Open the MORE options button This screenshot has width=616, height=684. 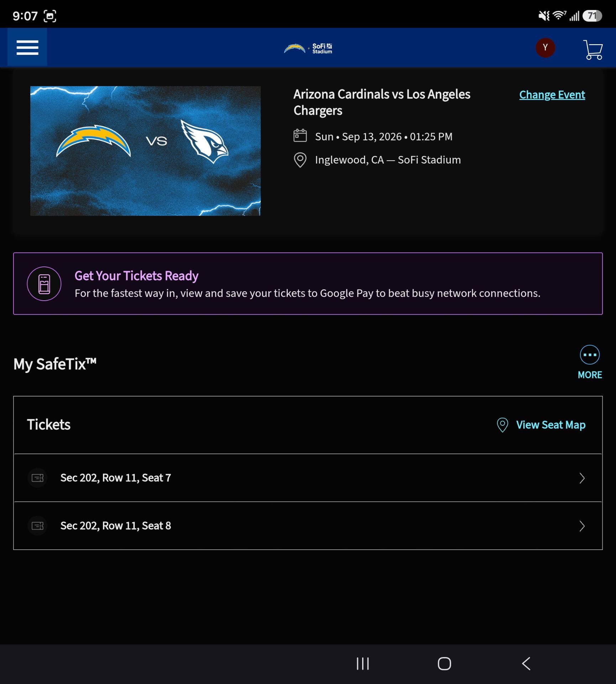point(590,362)
